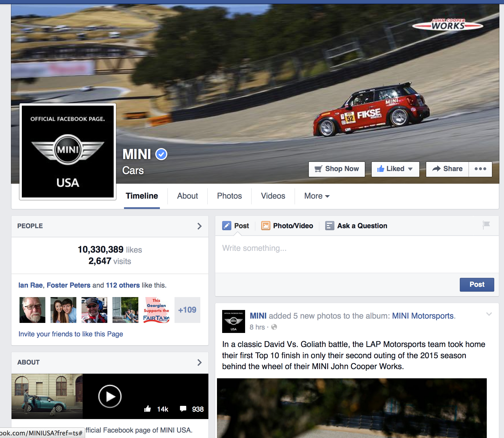
Task: Open the post options dropdown arrow
Action: tap(489, 314)
